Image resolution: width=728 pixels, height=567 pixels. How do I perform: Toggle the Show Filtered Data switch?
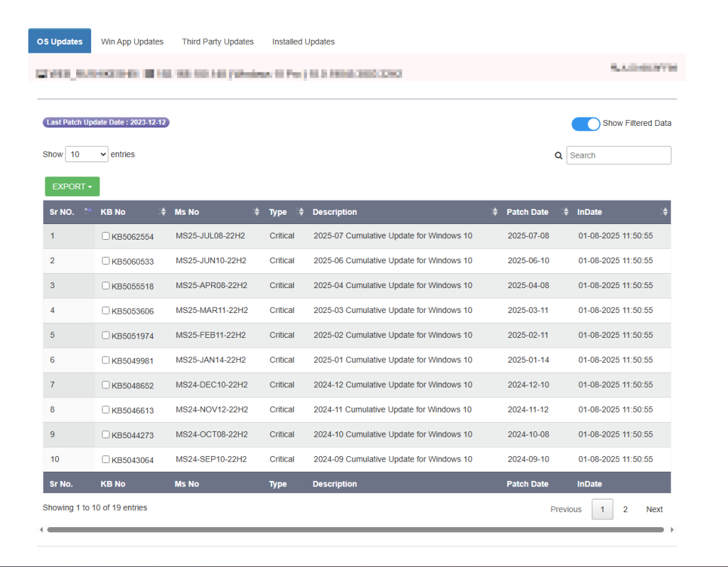click(x=586, y=124)
